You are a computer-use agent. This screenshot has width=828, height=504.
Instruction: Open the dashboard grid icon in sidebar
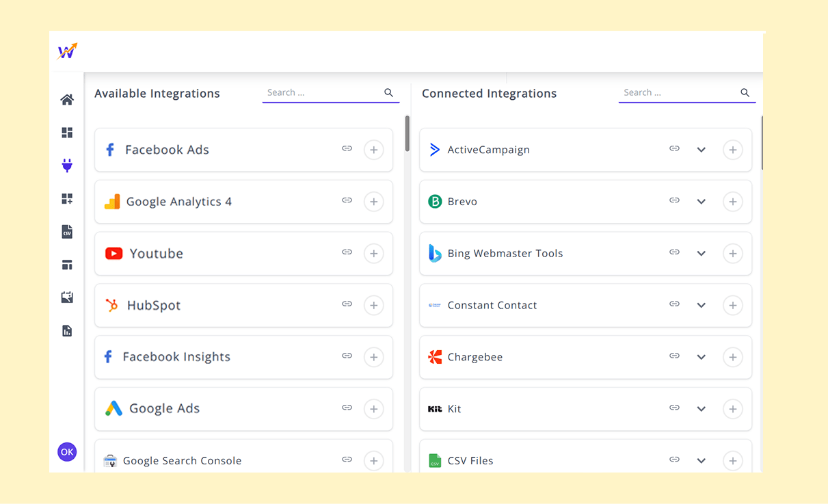[x=67, y=133]
